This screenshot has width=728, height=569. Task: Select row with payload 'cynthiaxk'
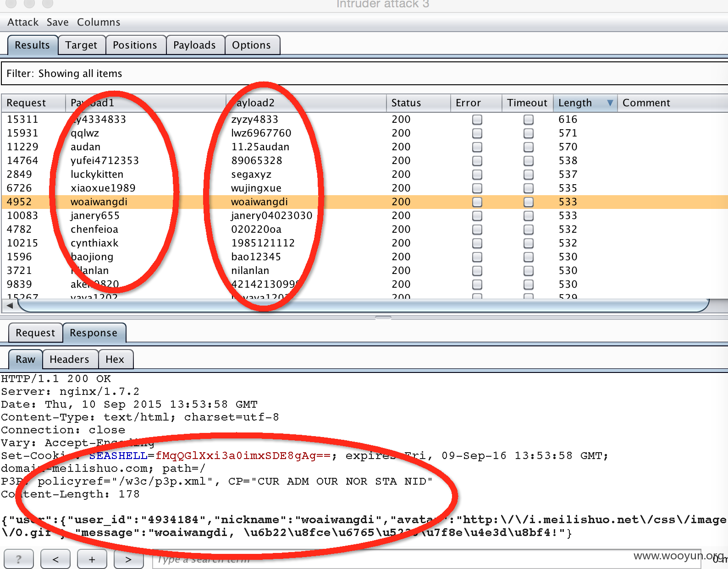(364, 243)
